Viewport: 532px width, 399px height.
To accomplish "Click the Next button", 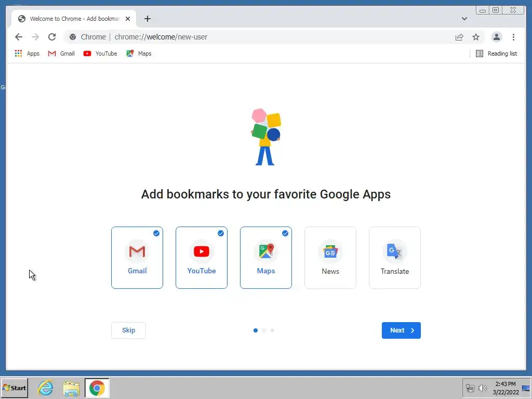I will pos(401,330).
